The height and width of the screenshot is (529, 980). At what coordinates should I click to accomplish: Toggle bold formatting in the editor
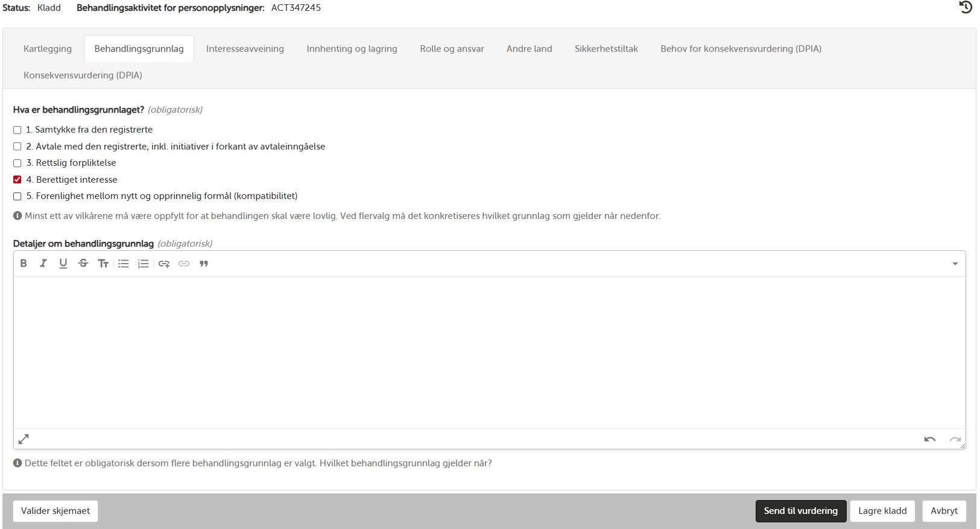[24, 264]
